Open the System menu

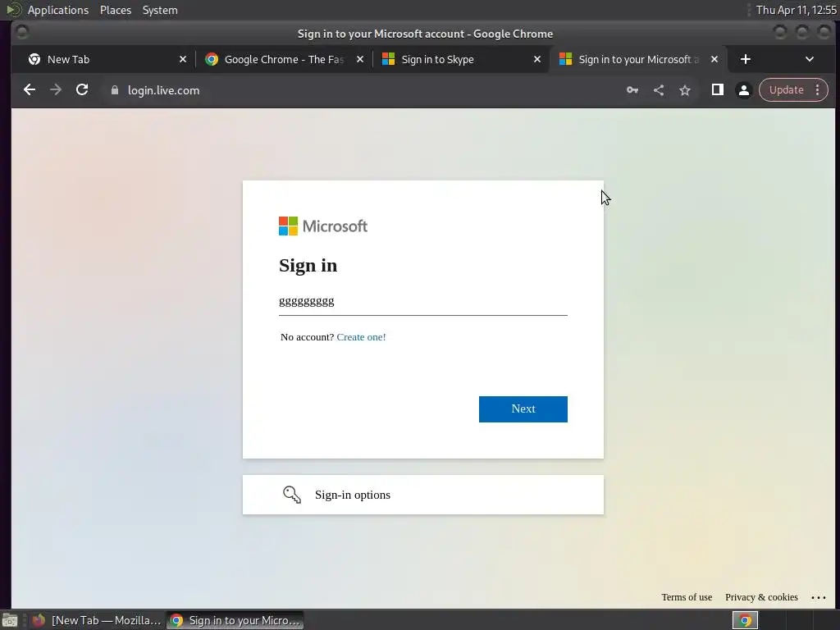pos(160,10)
